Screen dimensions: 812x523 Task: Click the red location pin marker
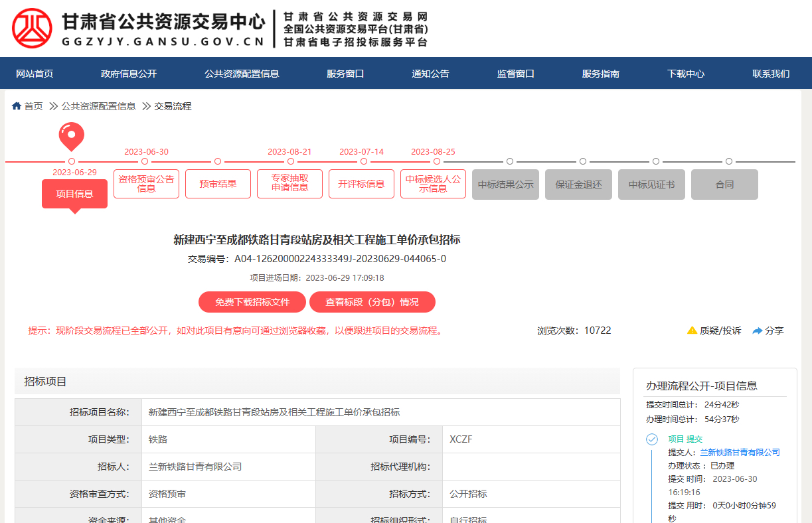click(72, 135)
